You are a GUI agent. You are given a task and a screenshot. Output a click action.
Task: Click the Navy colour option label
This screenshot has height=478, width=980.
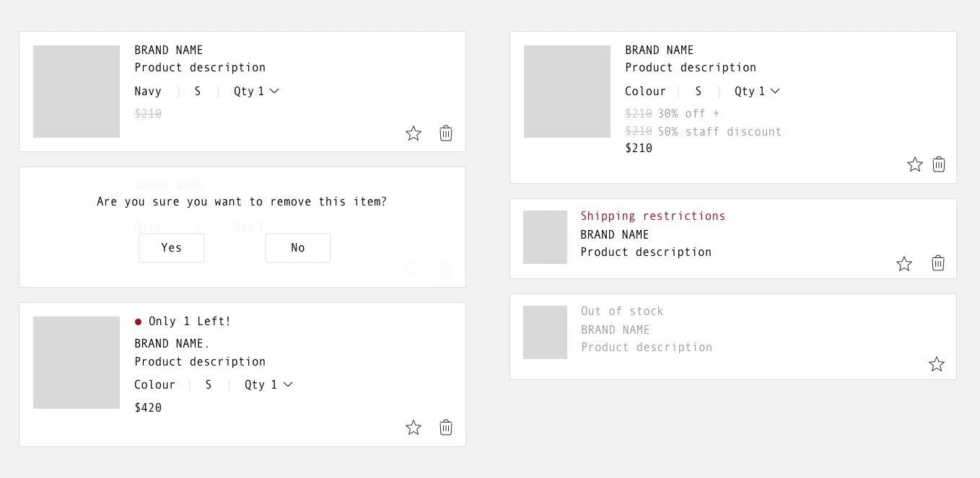pos(148,92)
